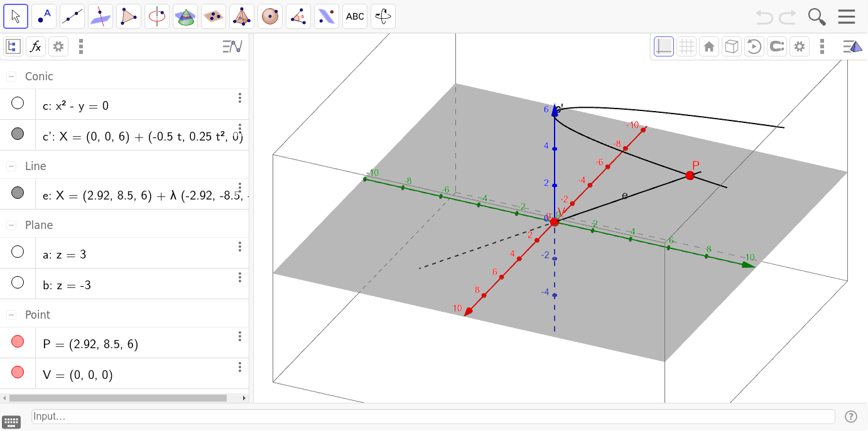
Task: Select the ABC text tool
Action: click(355, 16)
